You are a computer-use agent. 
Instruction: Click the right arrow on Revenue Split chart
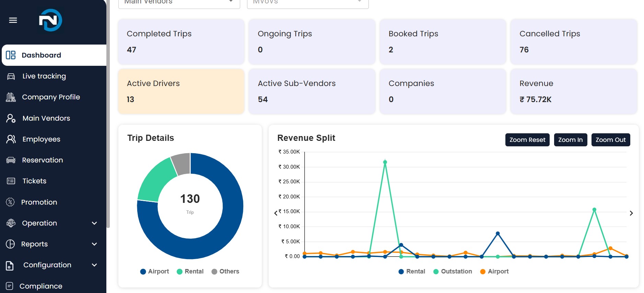pyautogui.click(x=631, y=213)
